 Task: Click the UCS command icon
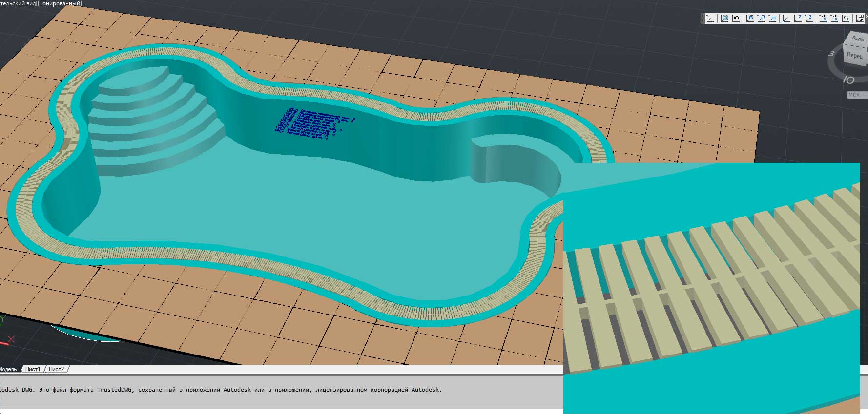tap(710, 19)
